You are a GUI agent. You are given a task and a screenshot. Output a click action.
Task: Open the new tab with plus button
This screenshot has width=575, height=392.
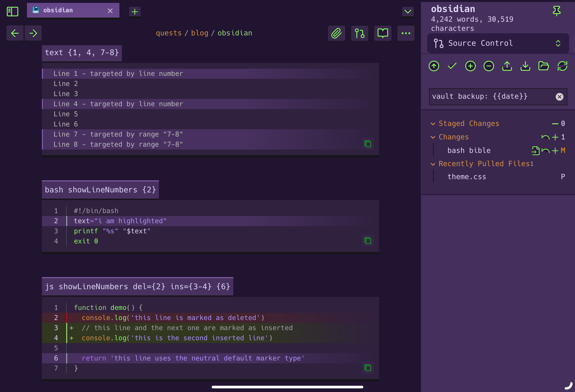135,12
